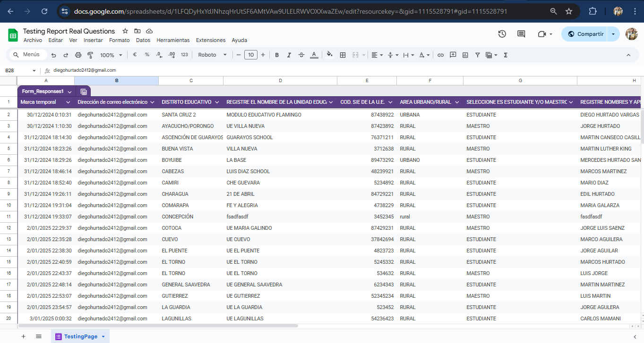Viewport: 644px width, 343px height.
Task: Open filter views table icon
Action: [x=491, y=55]
